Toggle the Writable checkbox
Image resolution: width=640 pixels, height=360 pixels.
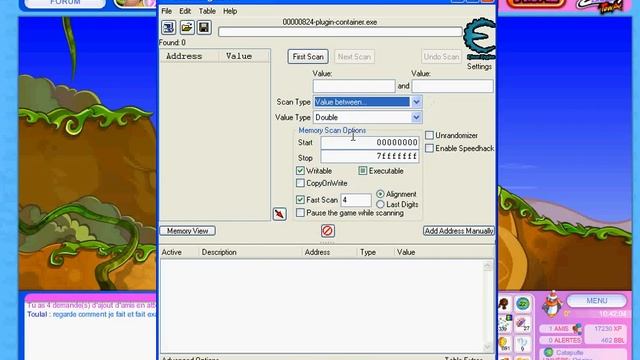(300, 171)
